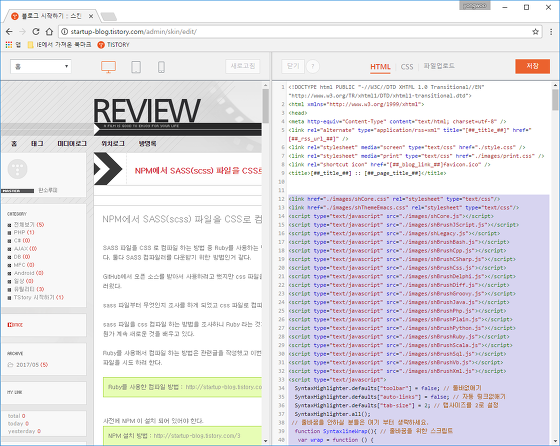This screenshot has width=560, height=446.
Task: Open the NPM 설치 방법 link
Action: click(x=197, y=436)
